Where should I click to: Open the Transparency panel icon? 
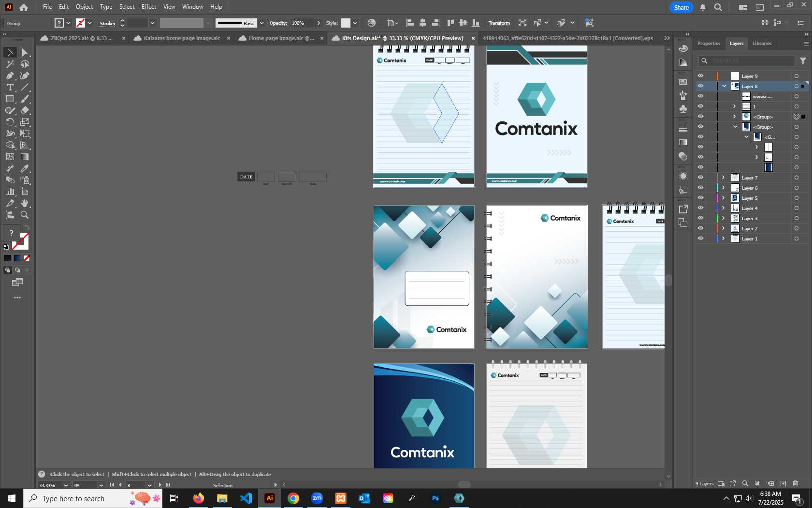coord(683,156)
